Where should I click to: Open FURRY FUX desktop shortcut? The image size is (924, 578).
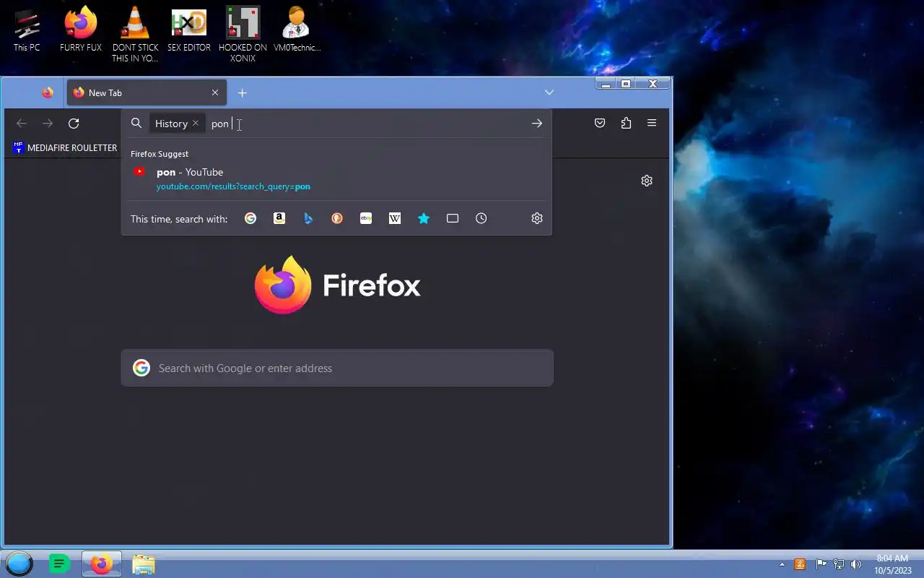(81, 30)
